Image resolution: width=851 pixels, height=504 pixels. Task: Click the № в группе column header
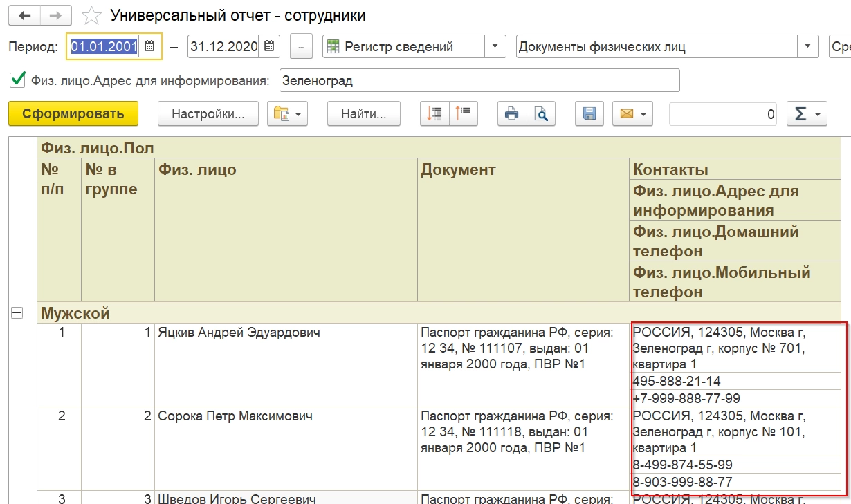click(x=118, y=230)
